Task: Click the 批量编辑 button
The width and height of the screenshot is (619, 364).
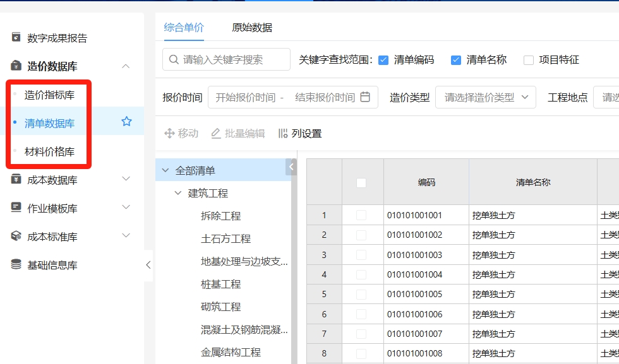Action: (x=237, y=133)
